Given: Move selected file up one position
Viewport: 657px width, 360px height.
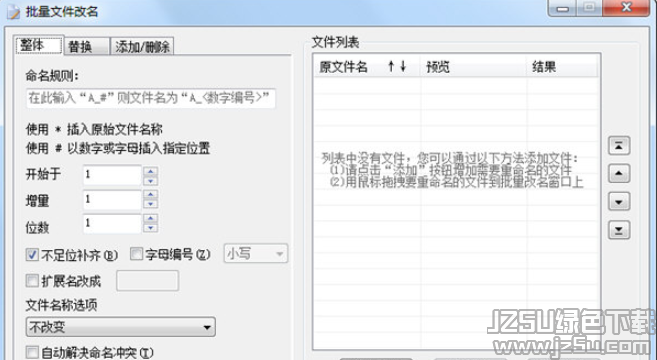Looking at the screenshot, I should click(619, 174).
